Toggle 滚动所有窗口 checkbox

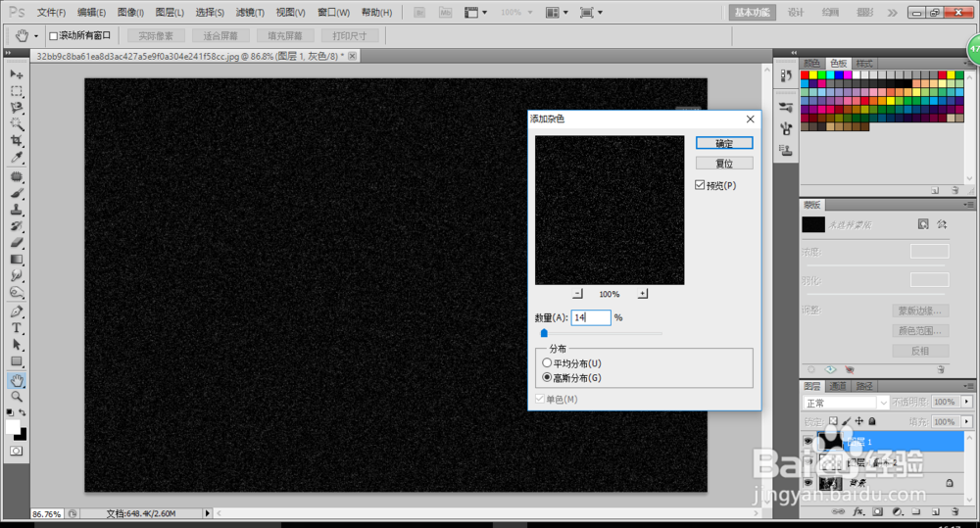53,35
